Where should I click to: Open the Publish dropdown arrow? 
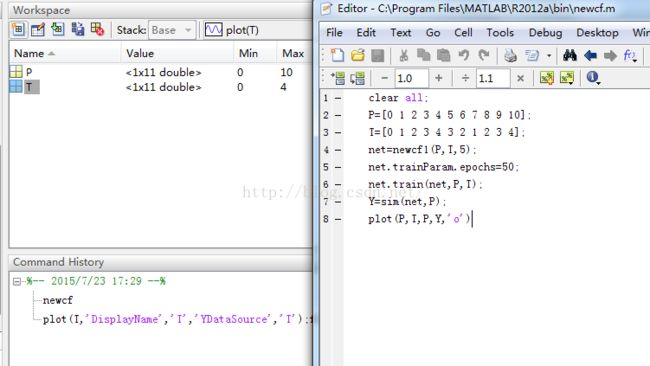click(x=549, y=56)
